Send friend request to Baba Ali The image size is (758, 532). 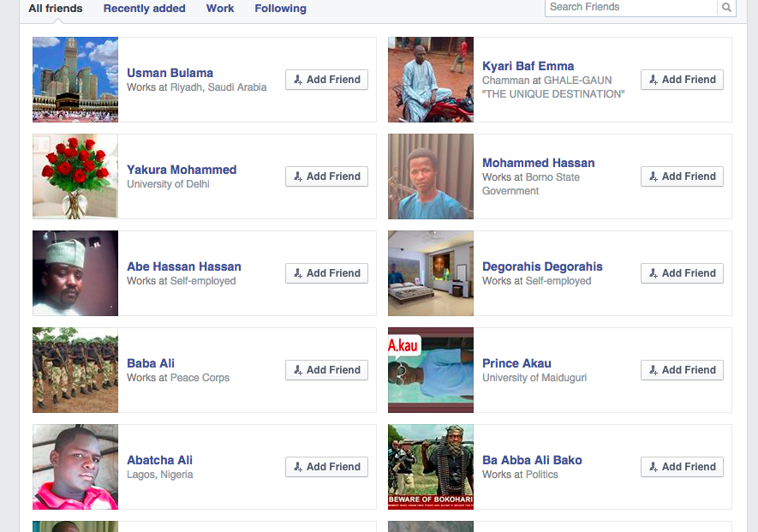tap(327, 369)
